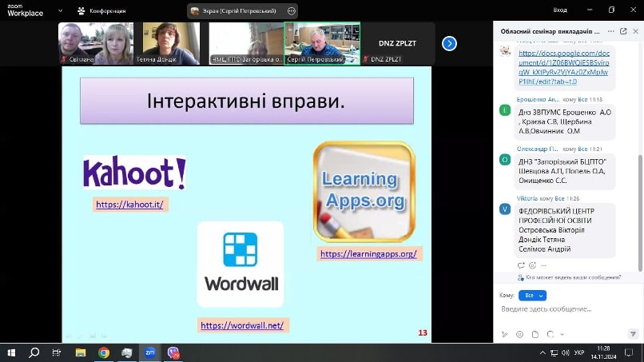Open chat panel more options ellipsis
Image resolution: width=644 pixels, height=362 pixels.
pos(610,31)
